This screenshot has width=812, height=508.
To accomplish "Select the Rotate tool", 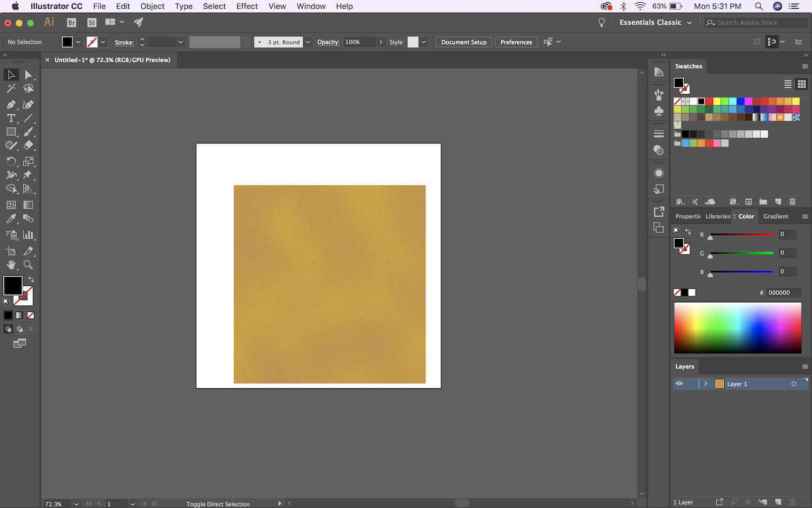I will tap(11, 161).
